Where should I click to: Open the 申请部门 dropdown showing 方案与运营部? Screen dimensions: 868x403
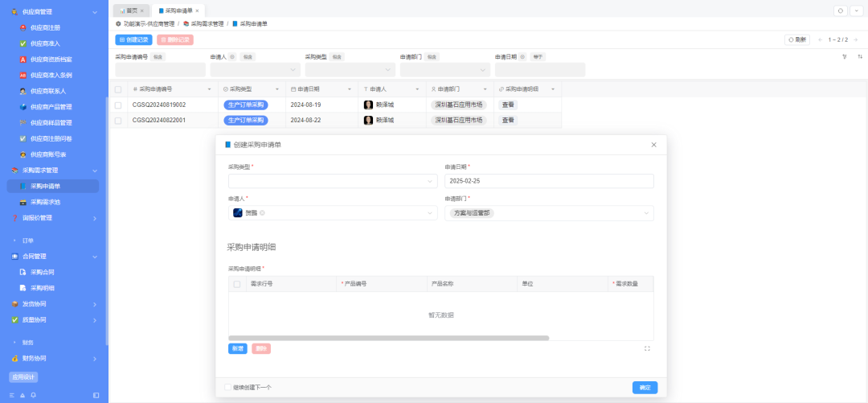tap(549, 213)
